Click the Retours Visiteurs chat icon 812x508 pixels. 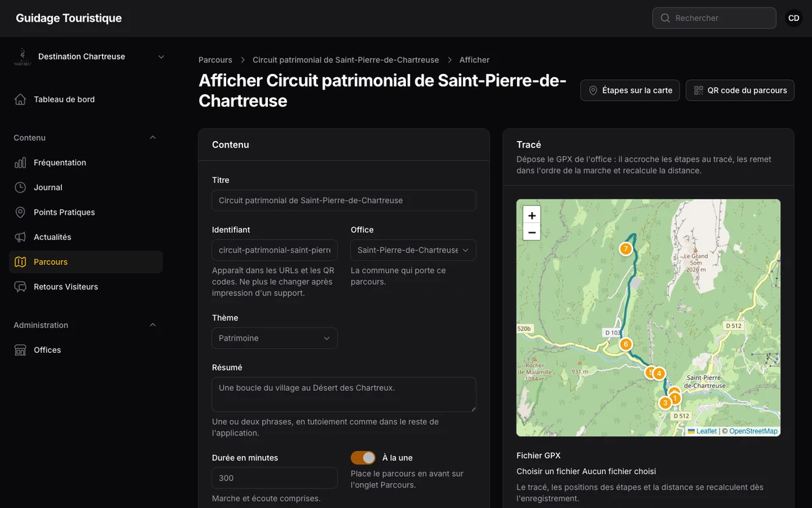point(20,287)
